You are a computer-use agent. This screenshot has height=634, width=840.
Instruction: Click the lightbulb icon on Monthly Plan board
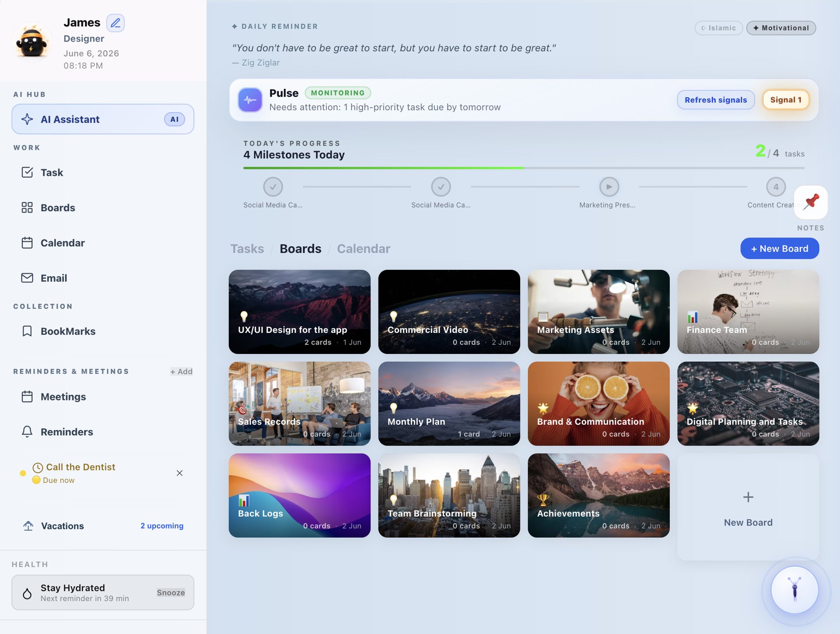(x=394, y=408)
